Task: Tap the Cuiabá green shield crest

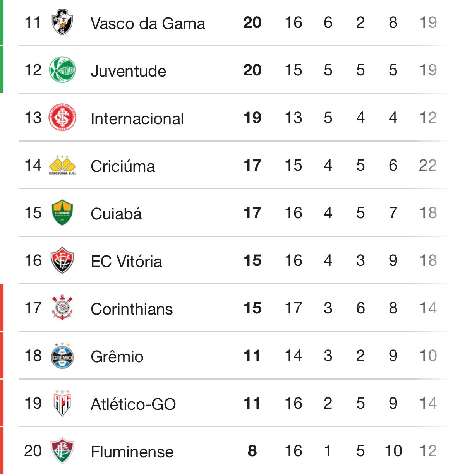Action: pos(62,212)
